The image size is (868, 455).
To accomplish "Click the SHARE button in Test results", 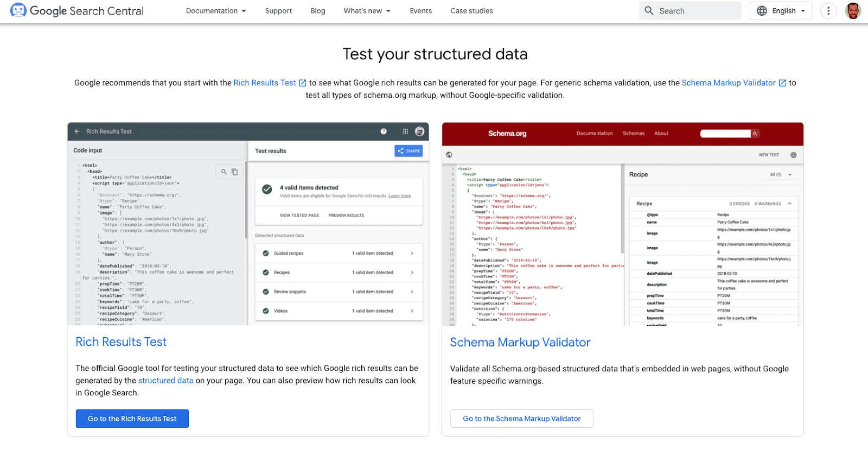I will tap(409, 151).
